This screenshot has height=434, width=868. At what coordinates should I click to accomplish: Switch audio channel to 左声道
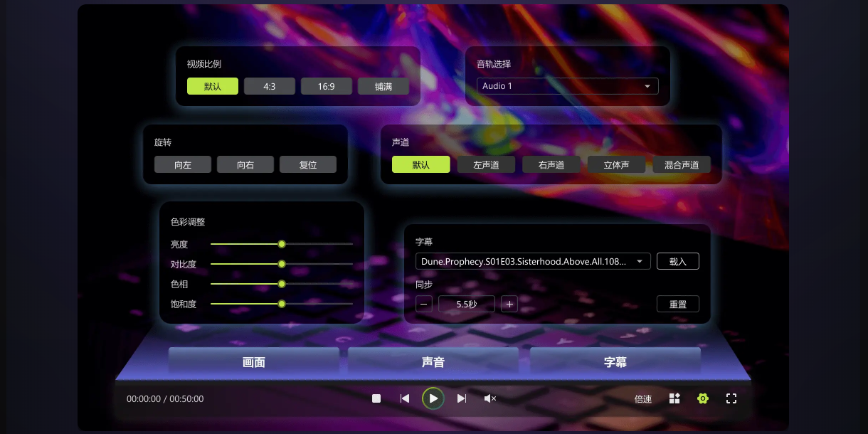click(x=486, y=164)
